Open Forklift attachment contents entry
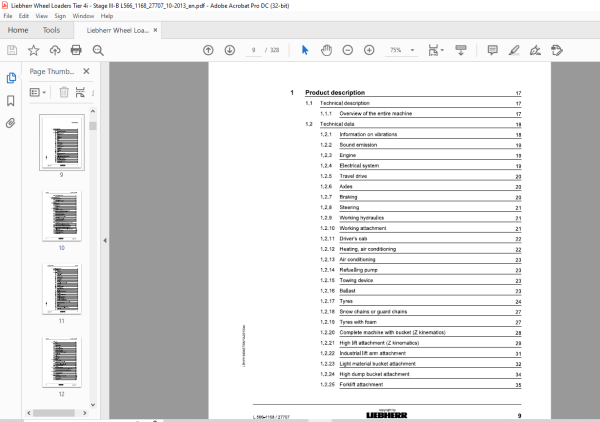The image size is (600, 422). click(361, 385)
